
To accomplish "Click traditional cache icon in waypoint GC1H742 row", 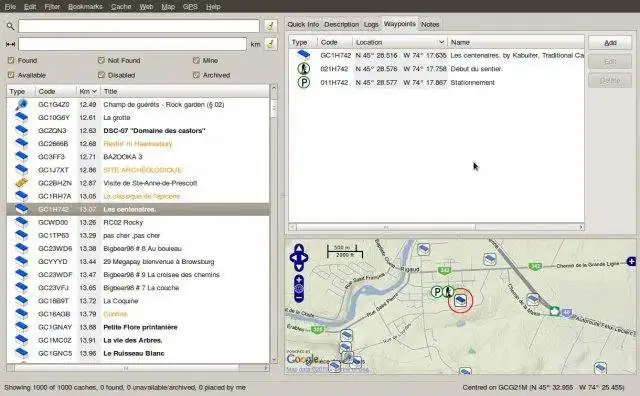I will (x=303, y=55).
